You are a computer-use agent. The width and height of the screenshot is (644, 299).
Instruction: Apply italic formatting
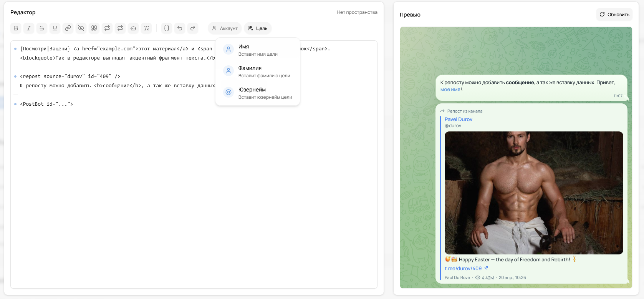point(29,28)
